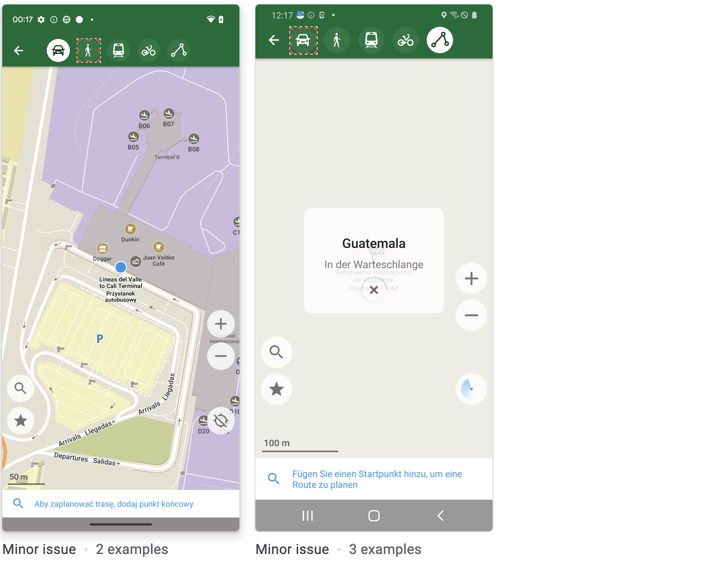Screen dimensions: 728x562
Task: Dismiss the Guatemala popup with the X
Action: point(374,289)
